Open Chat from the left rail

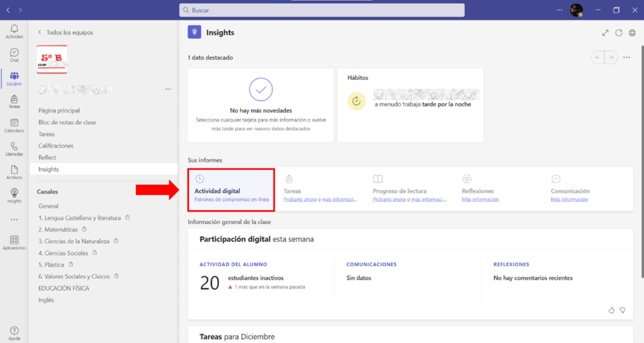coord(14,55)
